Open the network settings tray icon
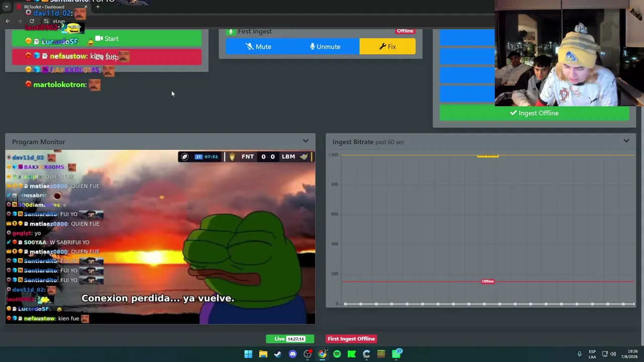This screenshot has height=362, width=644. point(605,354)
